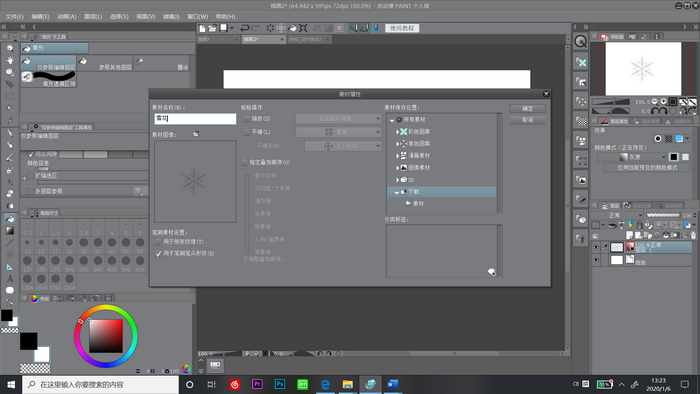Open the 图层(L) menu

(x=93, y=17)
